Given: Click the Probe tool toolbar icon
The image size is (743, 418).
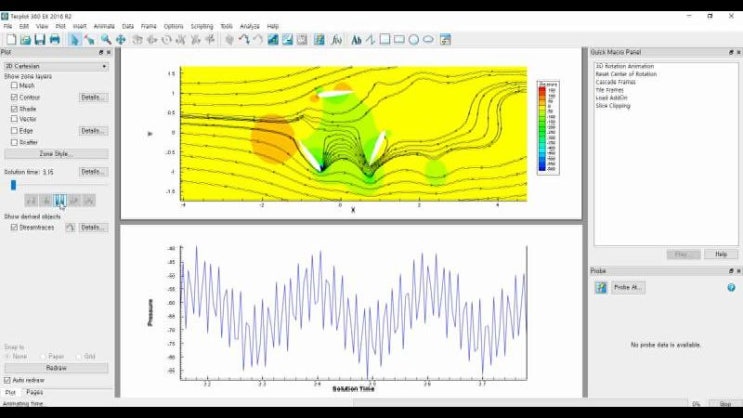Looking at the screenshot, I should click(x=319, y=40).
